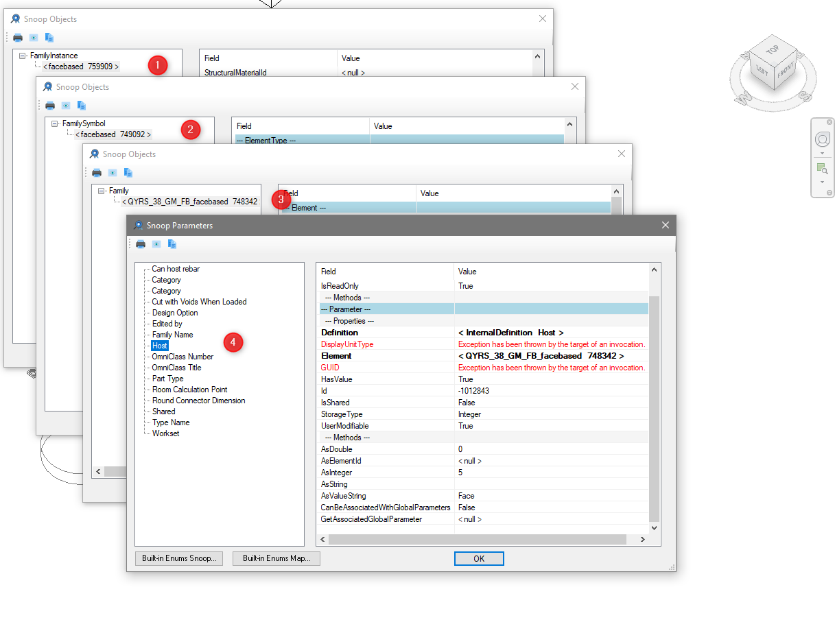Click copy icon in the FamilySymbol Snoop Objects window

82,106
